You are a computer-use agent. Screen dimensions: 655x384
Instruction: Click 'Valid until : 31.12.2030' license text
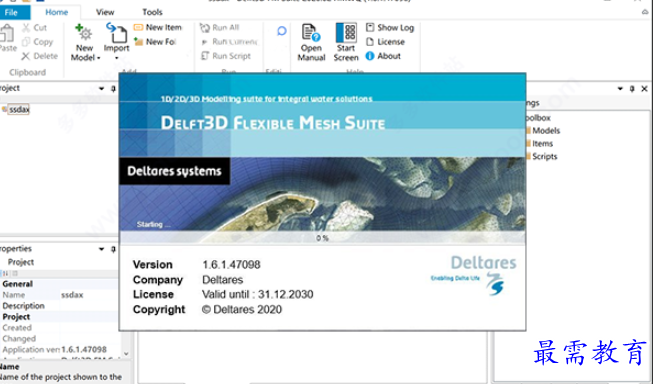[257, 295]
